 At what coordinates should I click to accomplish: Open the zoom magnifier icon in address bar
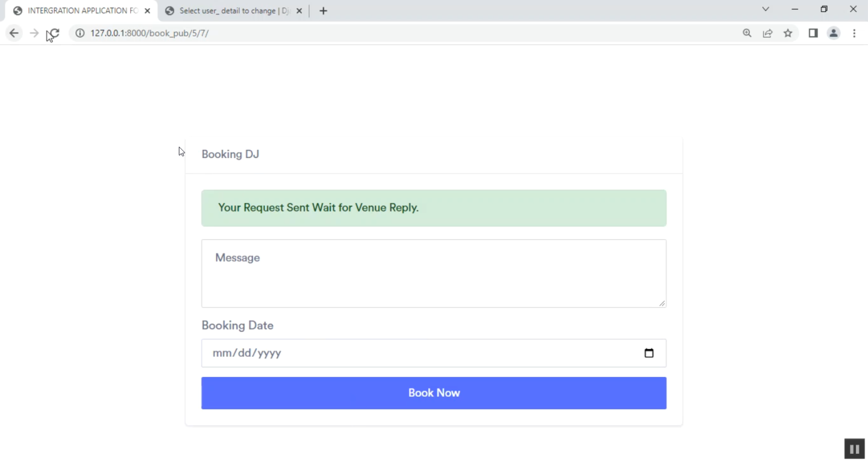click(747, 34)
